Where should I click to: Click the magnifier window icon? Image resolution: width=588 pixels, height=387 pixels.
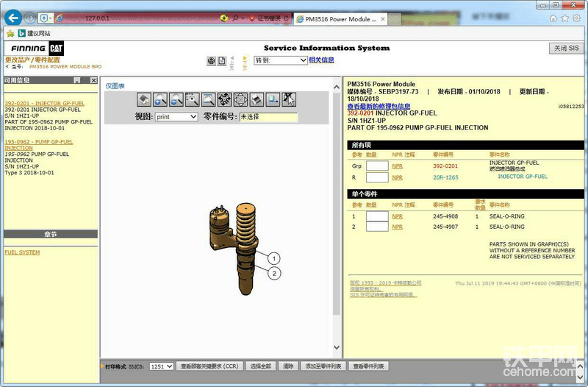point(209,100)
